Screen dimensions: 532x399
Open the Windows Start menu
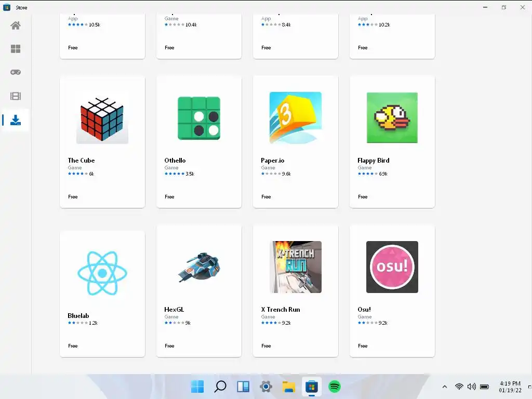[197, 387]
